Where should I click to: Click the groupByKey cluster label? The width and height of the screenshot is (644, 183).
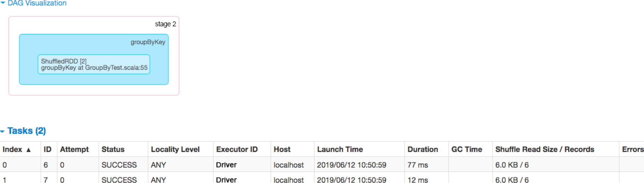pos(148,42)
